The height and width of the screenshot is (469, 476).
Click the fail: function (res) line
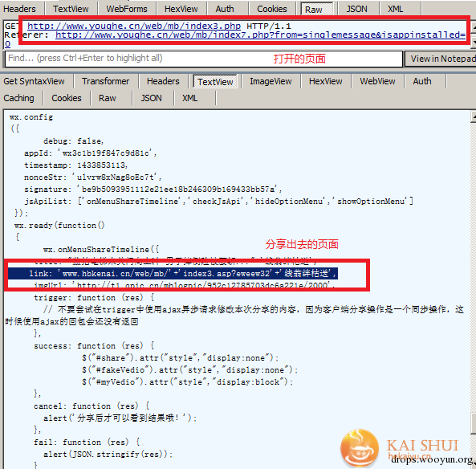click(x=87, y=442)
